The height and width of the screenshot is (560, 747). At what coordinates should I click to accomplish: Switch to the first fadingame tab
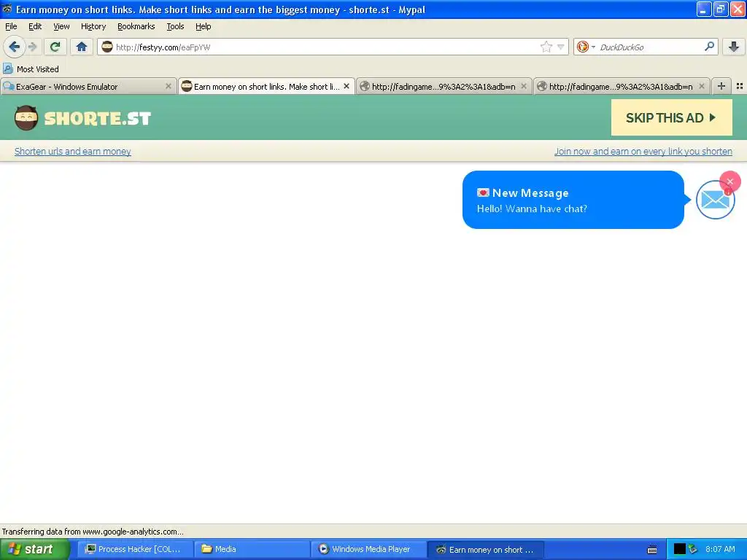point(444,86)
